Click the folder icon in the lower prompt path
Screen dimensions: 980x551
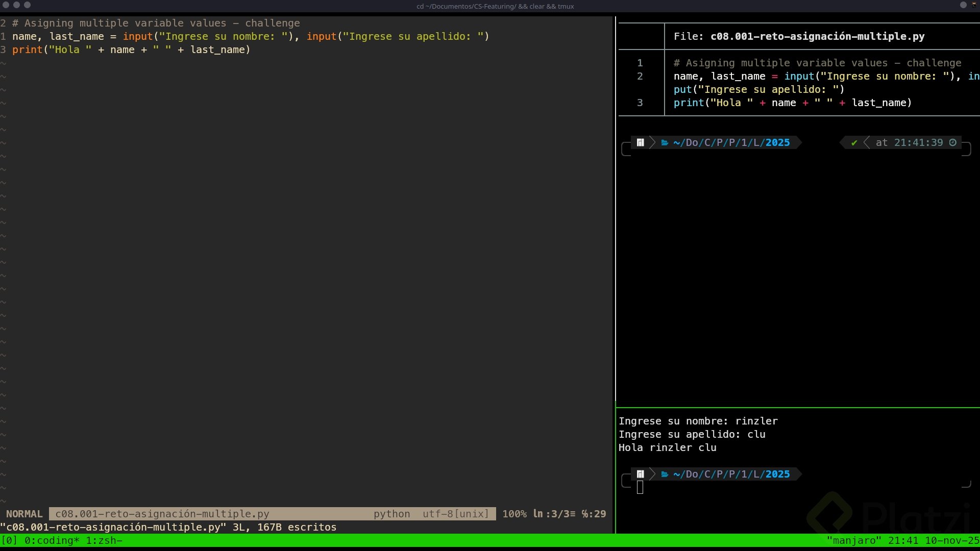click(665, 474)
